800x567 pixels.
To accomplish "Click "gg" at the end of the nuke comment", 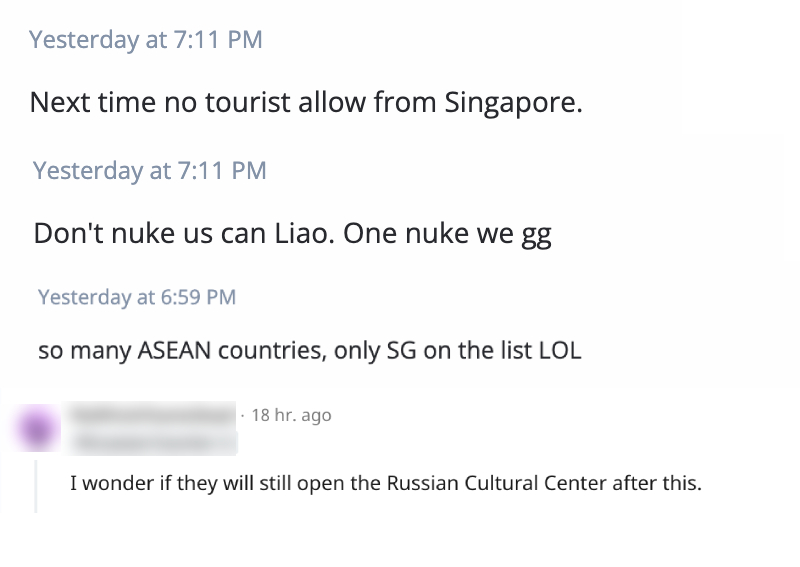I will pos(536,235).
